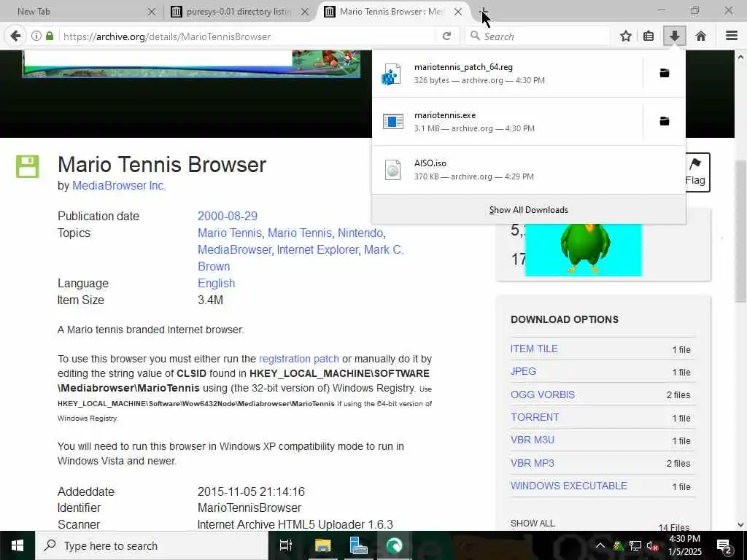Click the English language link

pyautogui.click(x=216, y=284)
